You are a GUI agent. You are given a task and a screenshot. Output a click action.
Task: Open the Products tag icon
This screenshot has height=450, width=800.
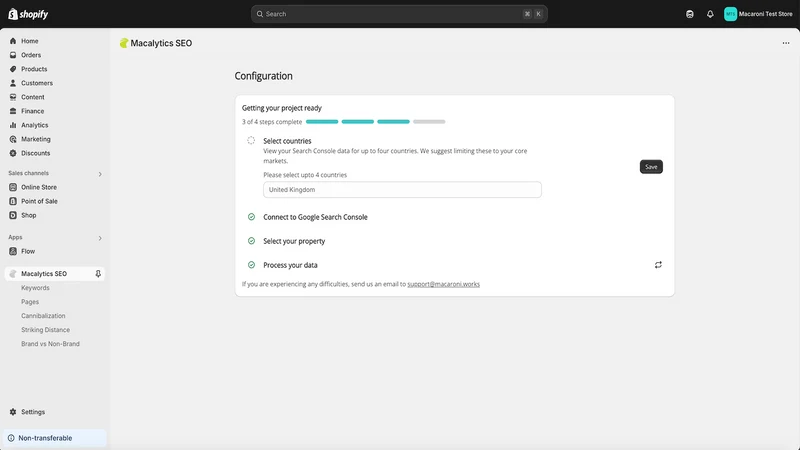click(x=13, y=69)
